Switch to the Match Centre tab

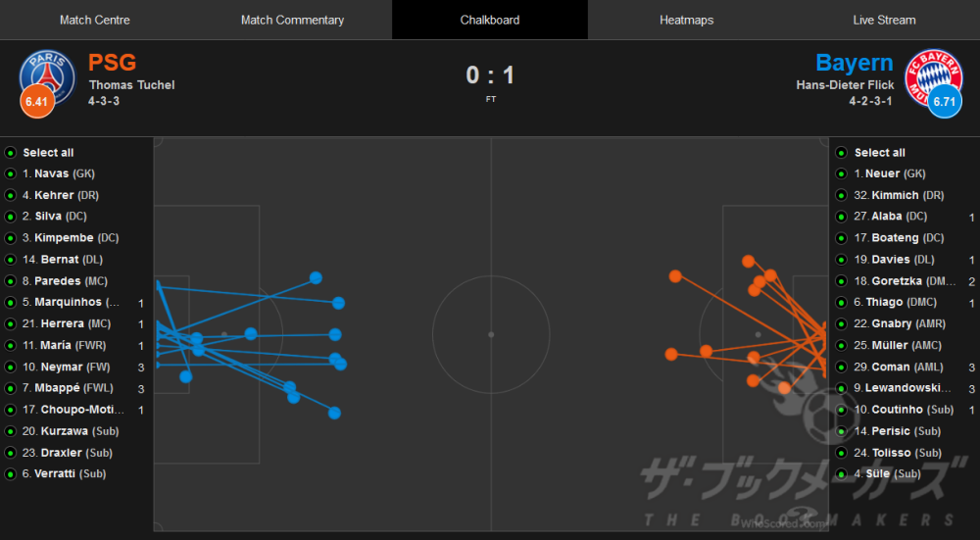95,20
